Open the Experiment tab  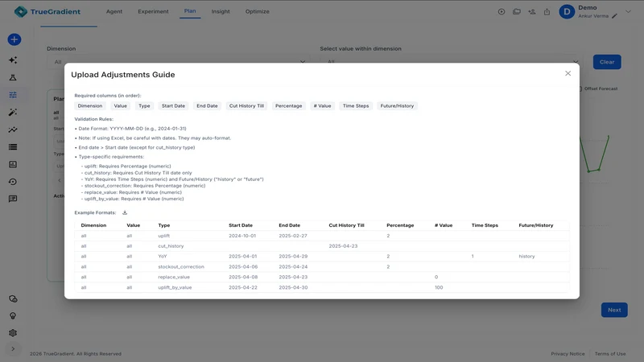click(153, 11)
